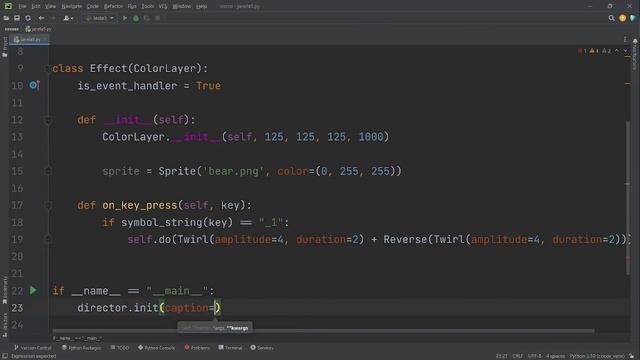640x360 pixels.
Task: Click the __name__ == '__main__' breadcrumb
Action: 77,338
